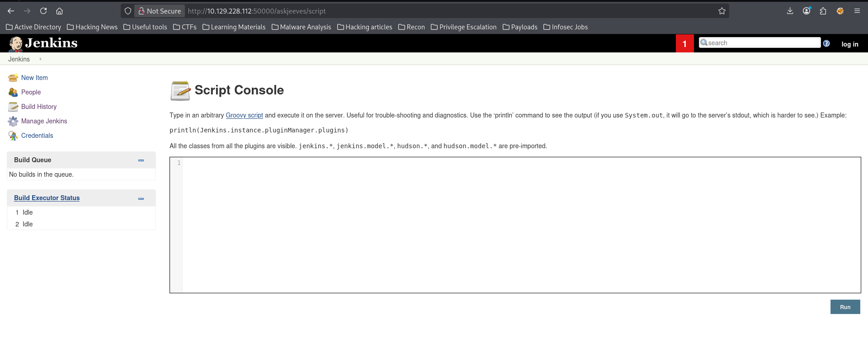Viewport: 868px width, 338px height.
Task: Open the Hacking articles bookmarks folder
Action: tap(365, 27)
